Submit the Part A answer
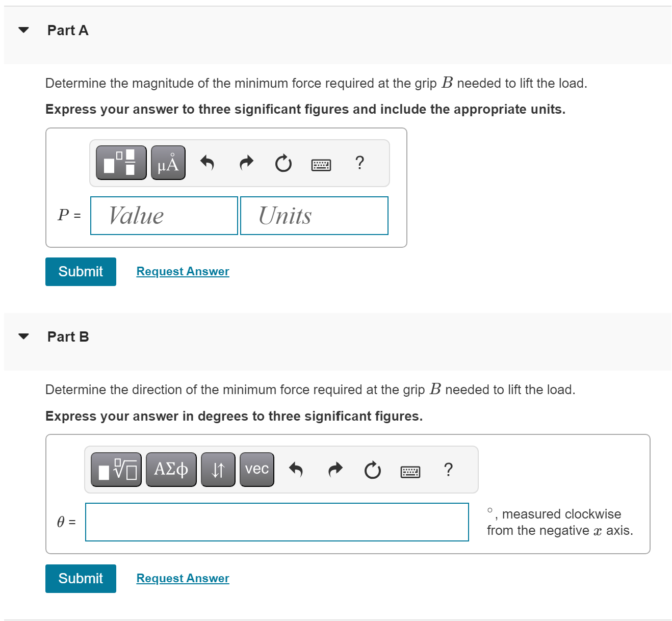The image size is (672, 621). (81, 271)
